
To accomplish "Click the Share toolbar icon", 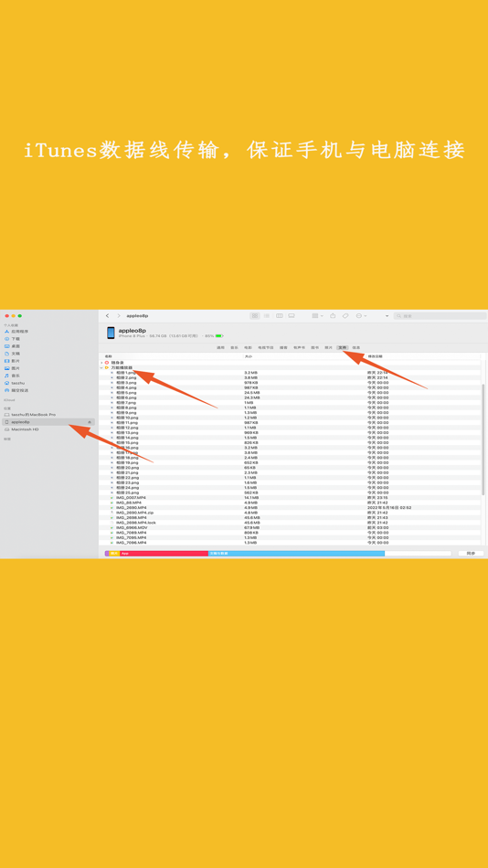I will [x=333, y=315].
